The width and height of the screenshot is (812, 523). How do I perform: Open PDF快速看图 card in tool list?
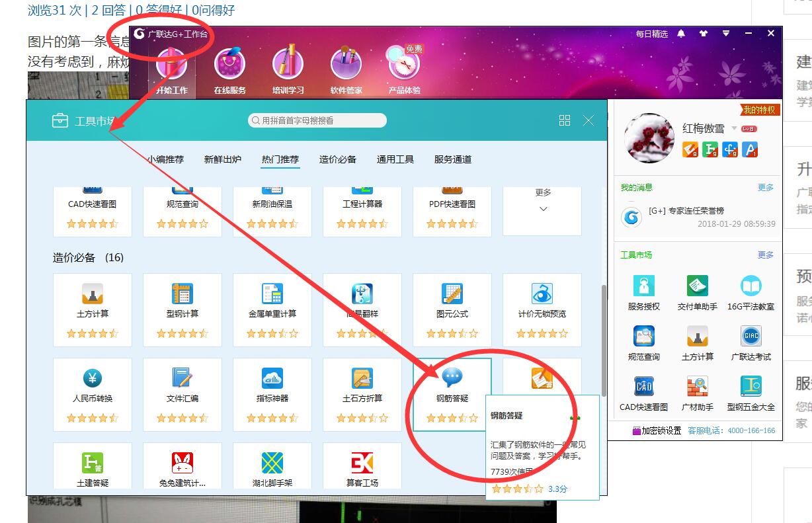[x=452, y=211]
